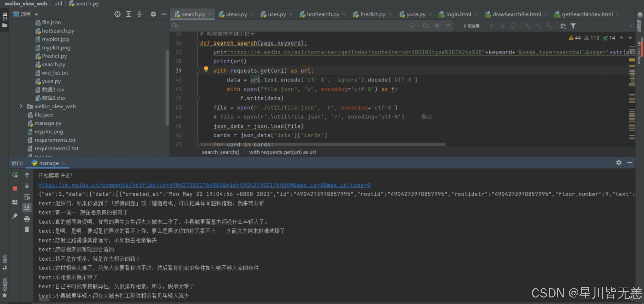Clear console with trash icon
The width and height of the screenshot is (644, 304).
[x=27, y=229]
